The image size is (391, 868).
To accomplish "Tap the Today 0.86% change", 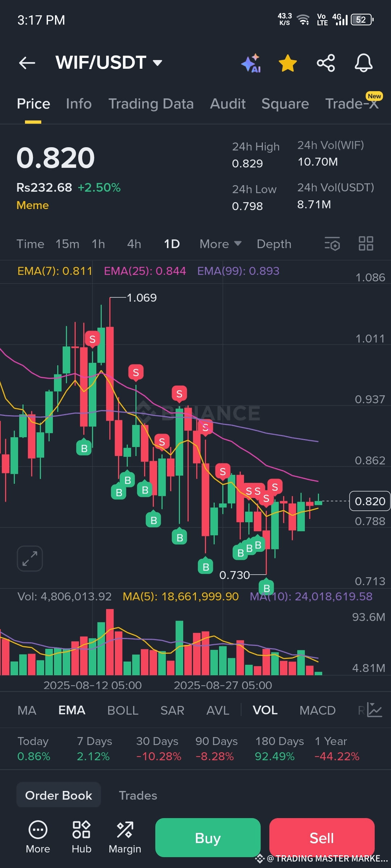I will [34, 749].
